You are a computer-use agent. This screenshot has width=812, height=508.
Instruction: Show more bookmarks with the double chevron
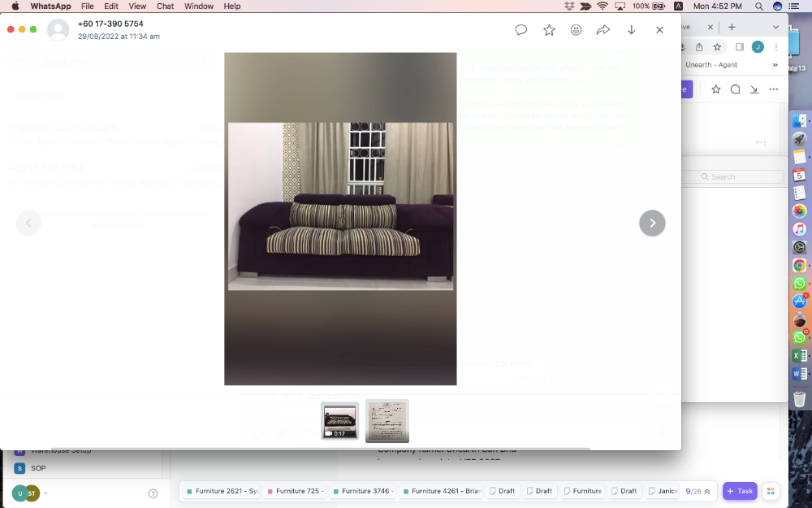775,65
